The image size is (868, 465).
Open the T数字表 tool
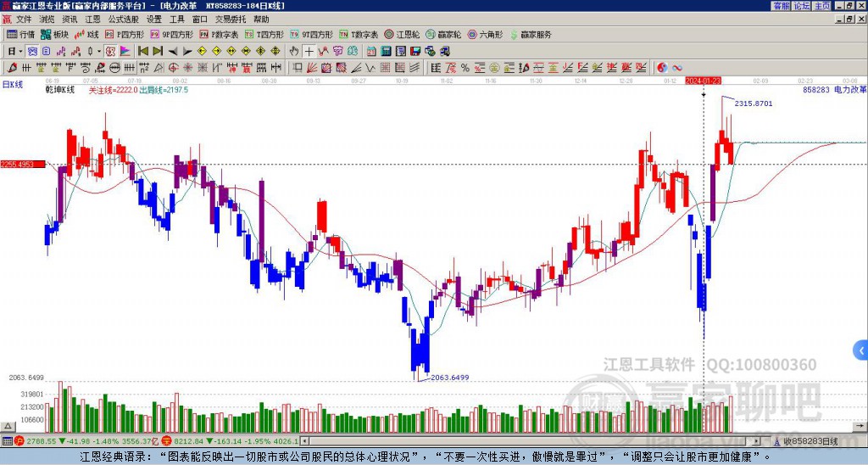pyautogui.click(x=359, y=34)
